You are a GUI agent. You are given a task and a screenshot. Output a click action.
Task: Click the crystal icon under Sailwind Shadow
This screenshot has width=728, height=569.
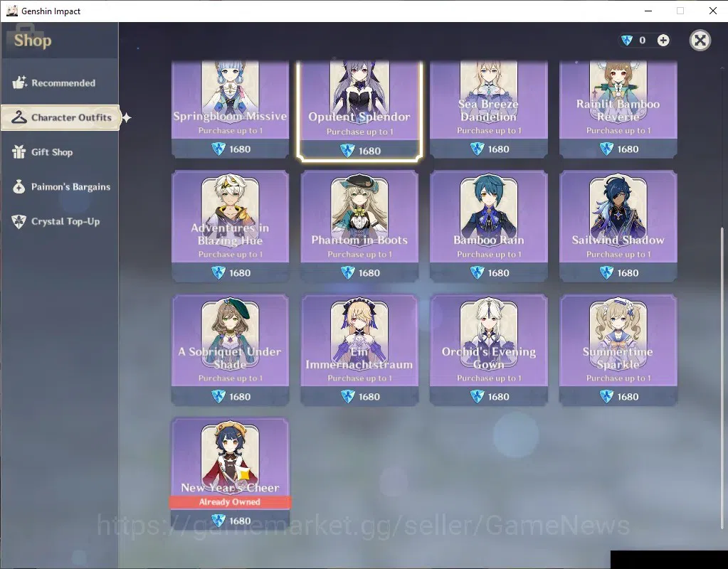point(606,273)
